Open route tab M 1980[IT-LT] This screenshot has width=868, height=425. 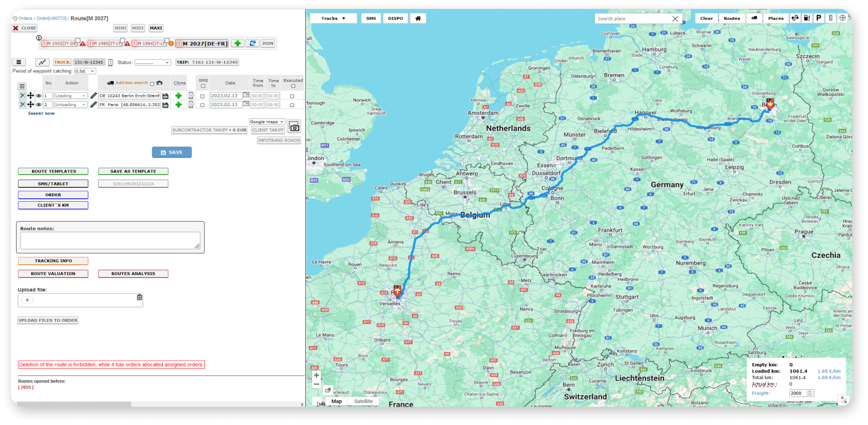106,43
